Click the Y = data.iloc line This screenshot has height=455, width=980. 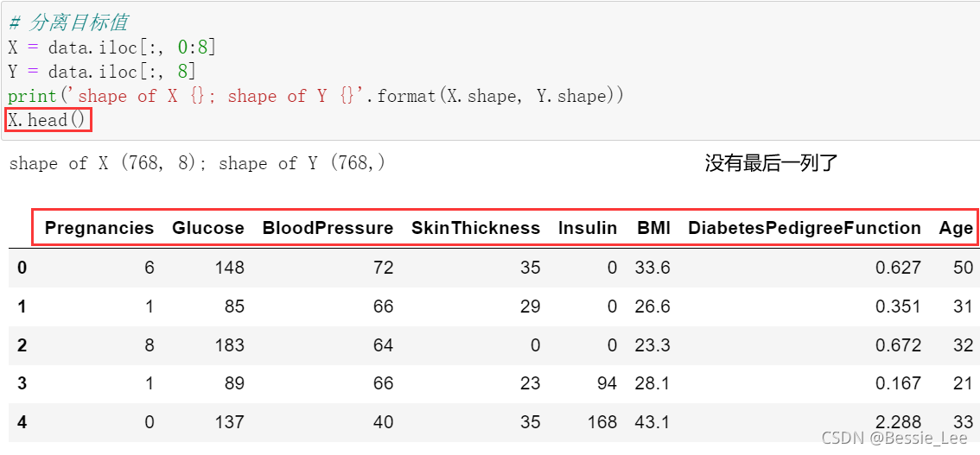101,72
